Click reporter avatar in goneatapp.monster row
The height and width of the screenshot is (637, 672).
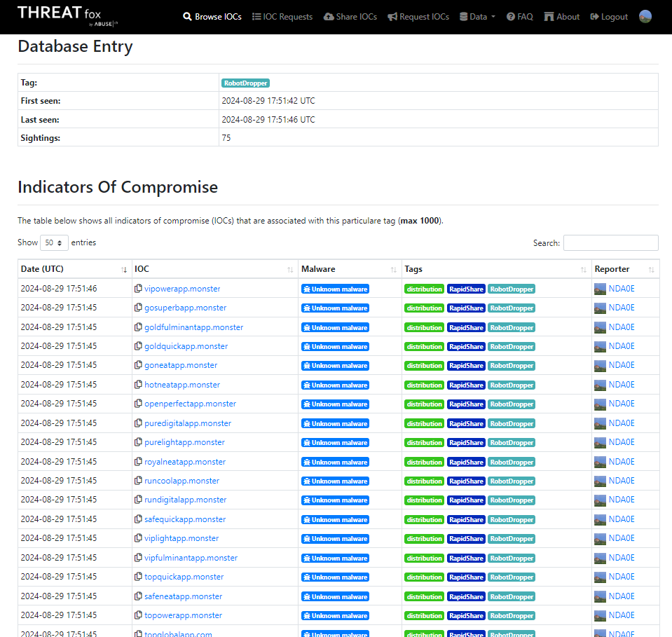click(x=600, y=365)
